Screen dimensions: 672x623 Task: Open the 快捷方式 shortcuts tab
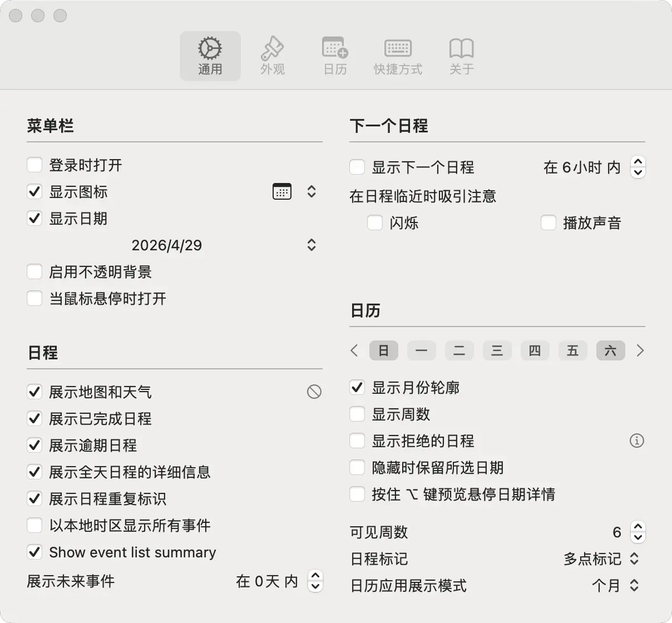tap(398, 56)
